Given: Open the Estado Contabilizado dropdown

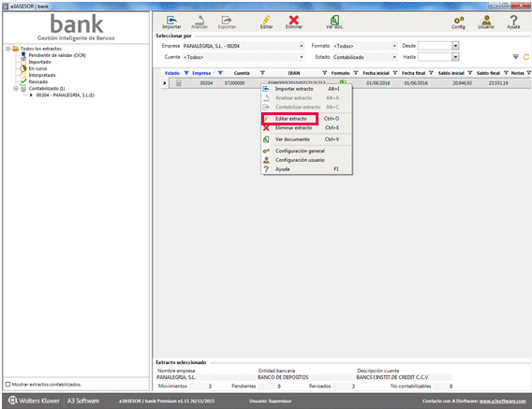Looking at the screenshot, I should [394, 57].
